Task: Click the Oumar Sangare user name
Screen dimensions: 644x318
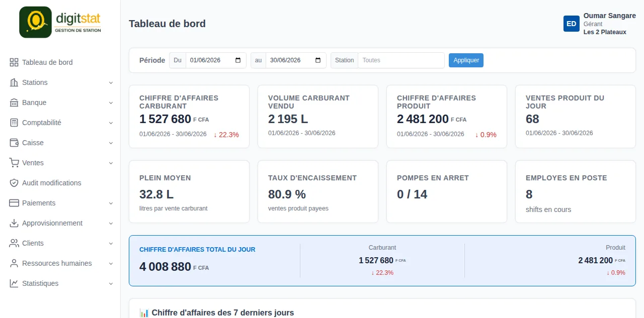Action: (x=610, y=16)
